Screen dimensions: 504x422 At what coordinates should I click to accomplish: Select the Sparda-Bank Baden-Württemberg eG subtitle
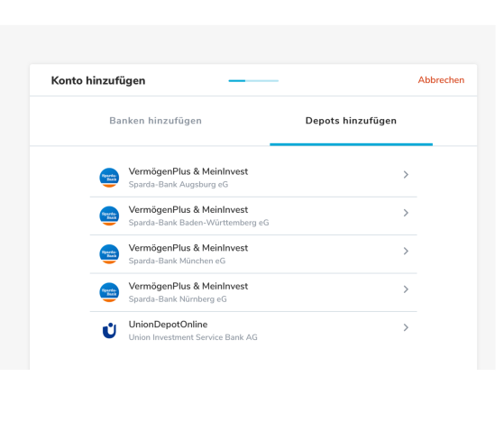click(198, 223)
